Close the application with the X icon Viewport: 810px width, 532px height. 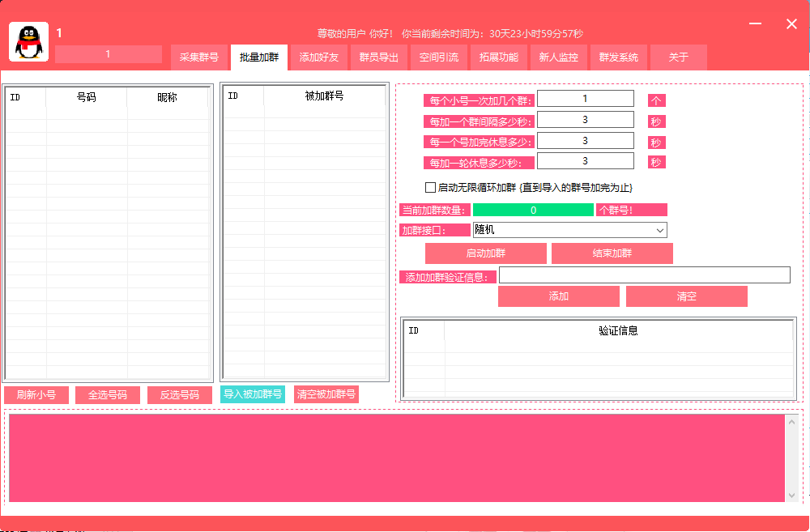pyautogui.click(x=791, y=23)
